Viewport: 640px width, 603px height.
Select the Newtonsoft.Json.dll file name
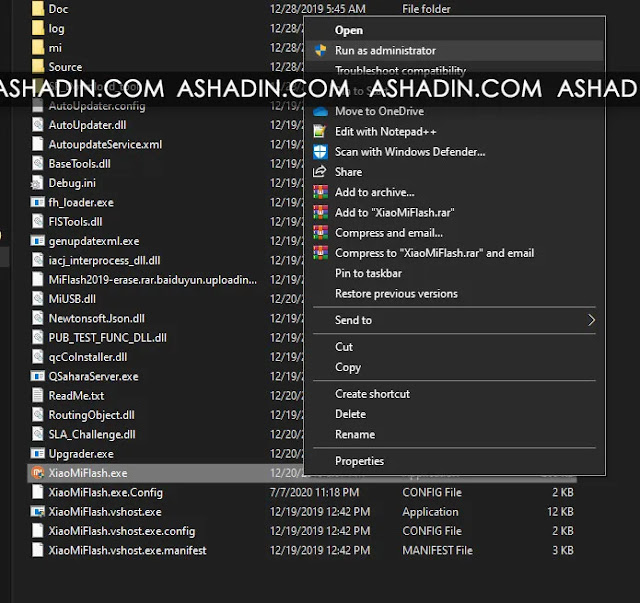96,318
